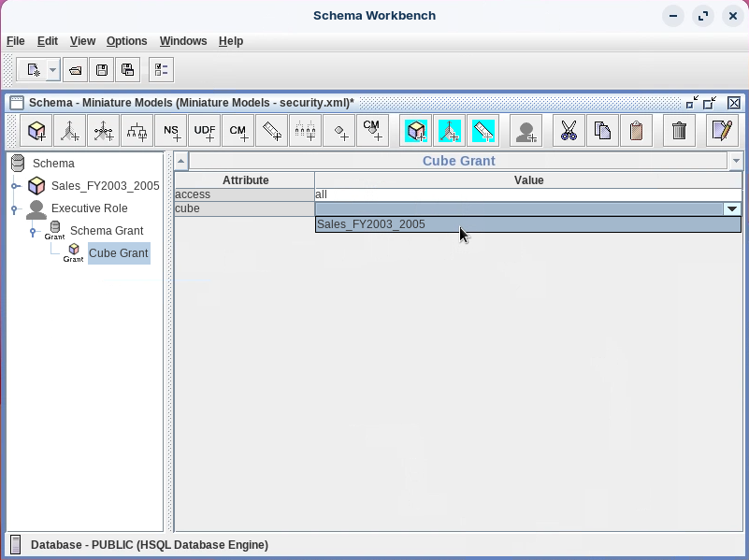Click the Cube Grant panel title
The height and width of the screenshot is (560, 749).
(x=458, y=161)
